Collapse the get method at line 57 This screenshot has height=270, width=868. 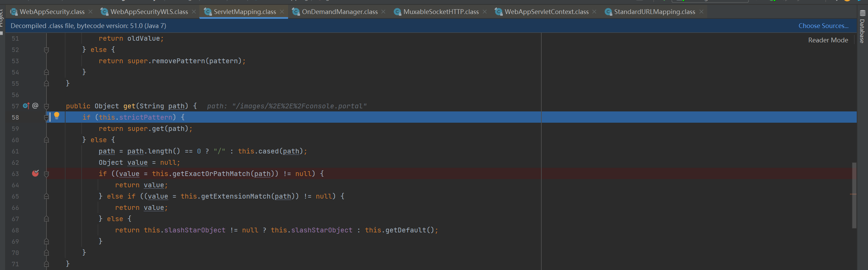[46, 106]
